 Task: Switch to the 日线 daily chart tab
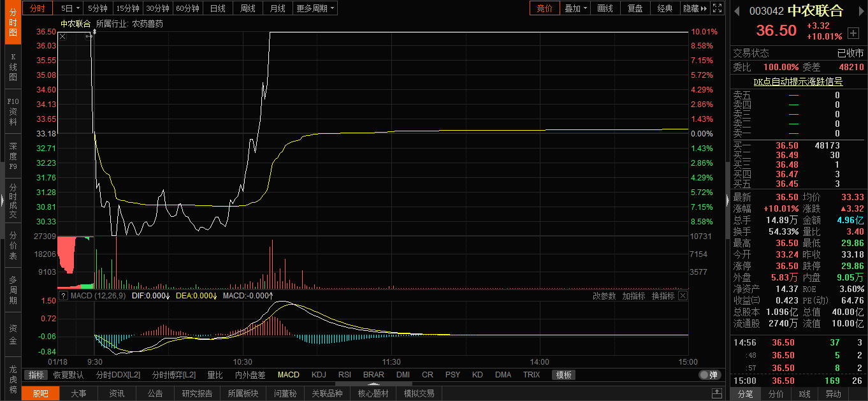coord(218,8)
